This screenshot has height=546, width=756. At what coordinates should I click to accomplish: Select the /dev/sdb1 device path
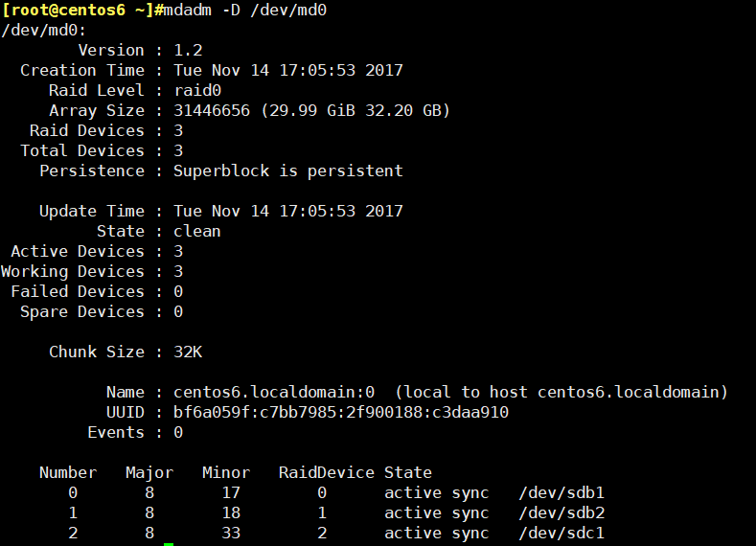coord(561,492)
